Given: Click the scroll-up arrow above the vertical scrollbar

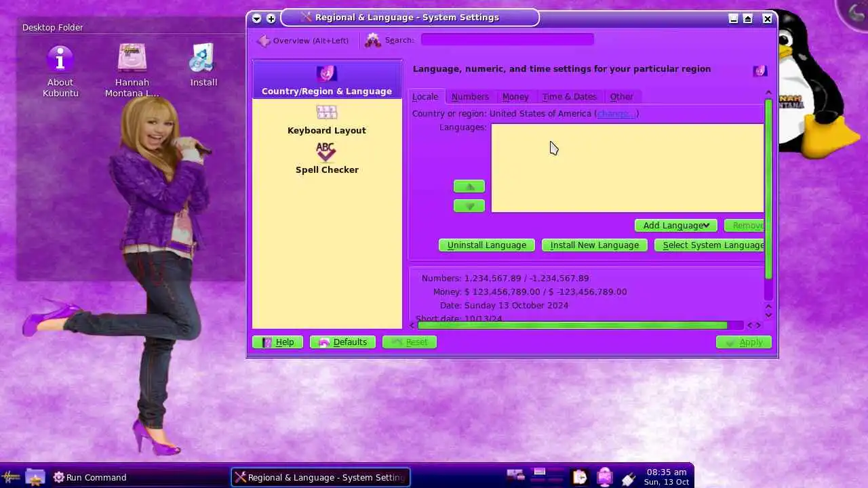Looking at the screenshot, I should [768, 93].
